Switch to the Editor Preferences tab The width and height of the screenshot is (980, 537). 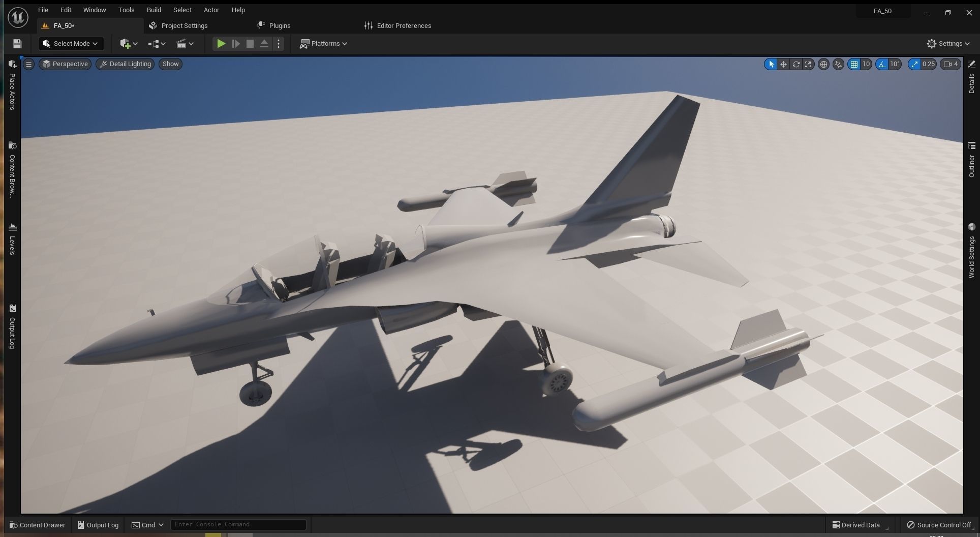point(397,25)
